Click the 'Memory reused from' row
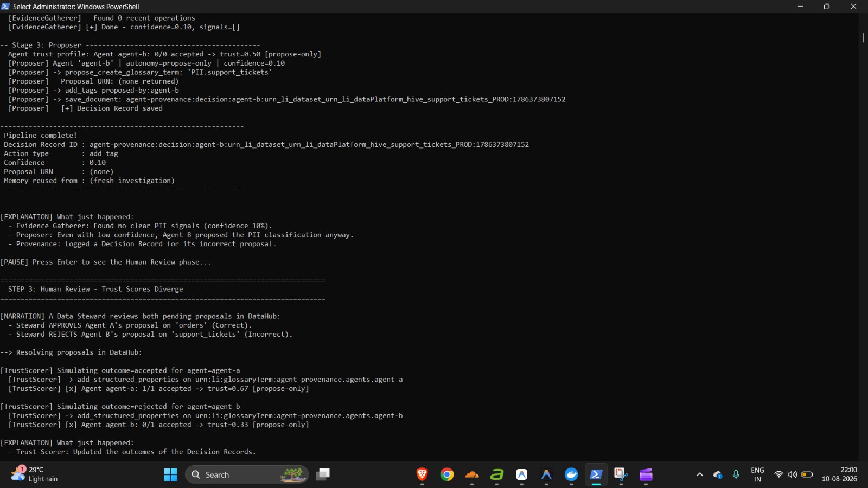868x488 pixels. tap(90, 181)
